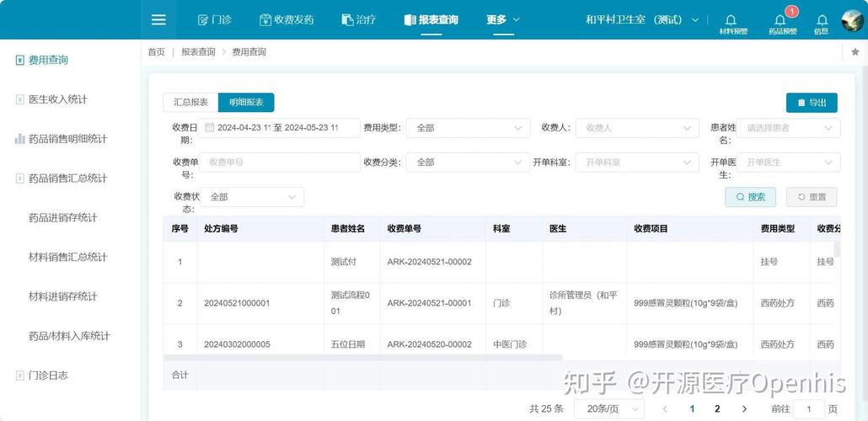Click 中医门诊 department cell
This screenshot has height=421, width=868.
pyautogui.click(x=510, y=344)
